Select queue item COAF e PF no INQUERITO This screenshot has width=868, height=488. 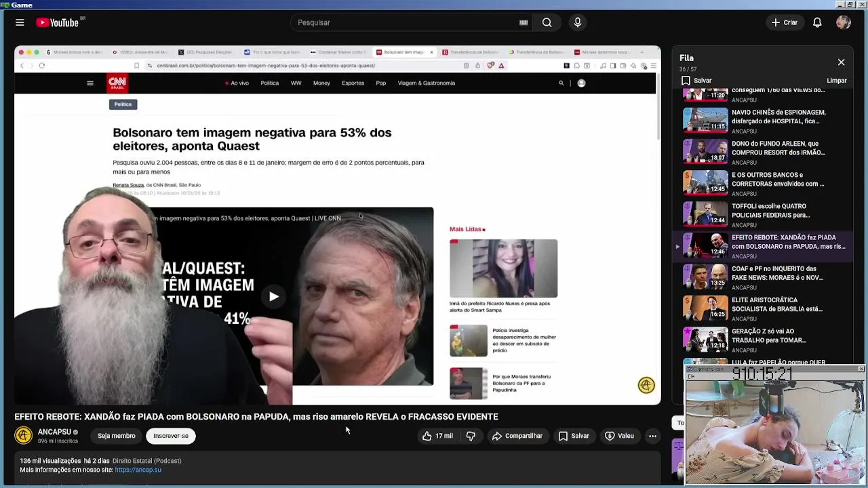(x=763, y=277)
